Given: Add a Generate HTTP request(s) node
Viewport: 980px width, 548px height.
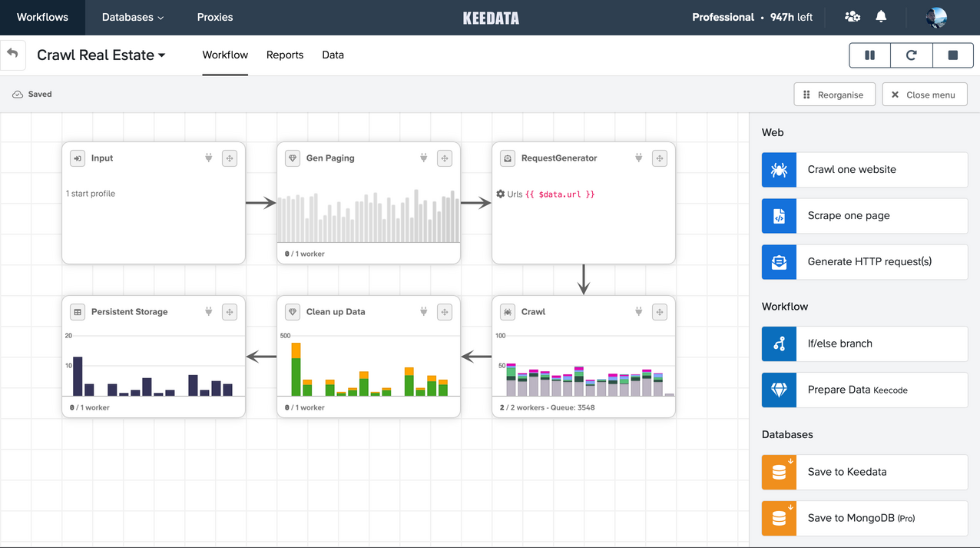Looking at the screenshot, I should pos(865,261).
